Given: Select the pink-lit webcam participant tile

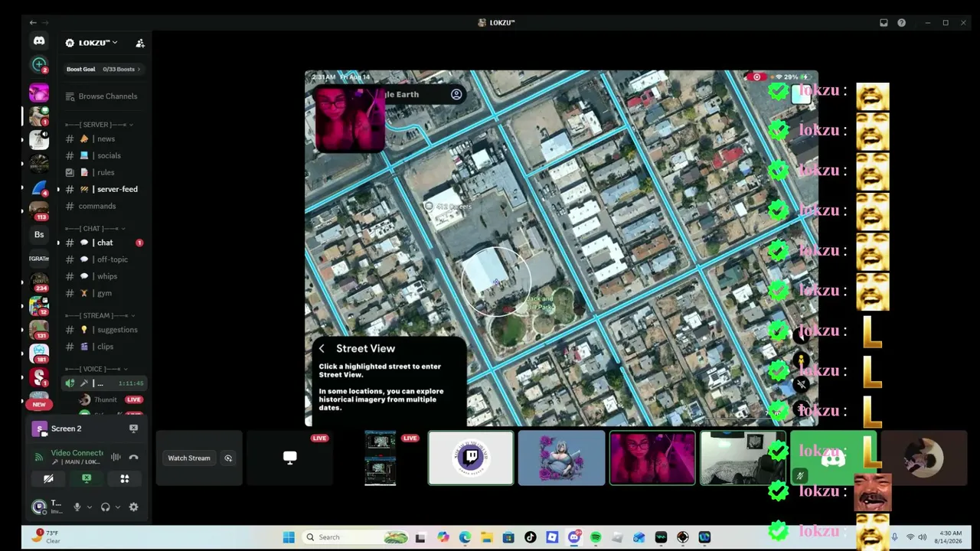Looking at the screenshot, I should pyautogui.click(x=652, y=458).
